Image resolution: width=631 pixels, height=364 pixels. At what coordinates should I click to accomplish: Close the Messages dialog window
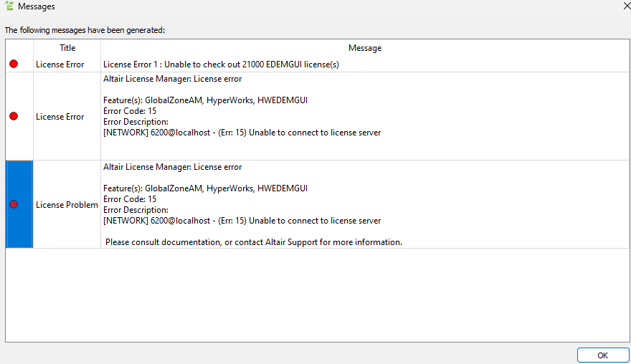click(x=627, y=6)
